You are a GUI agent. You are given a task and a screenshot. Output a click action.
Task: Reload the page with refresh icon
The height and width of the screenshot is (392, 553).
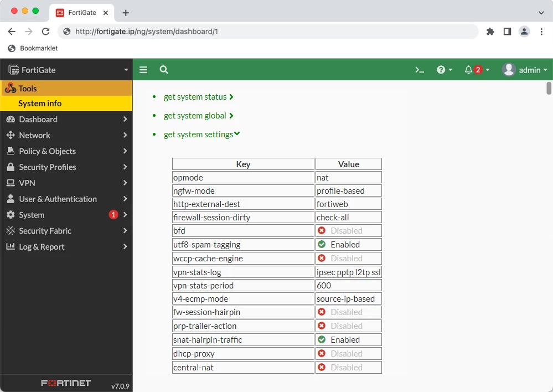point(45,32)
